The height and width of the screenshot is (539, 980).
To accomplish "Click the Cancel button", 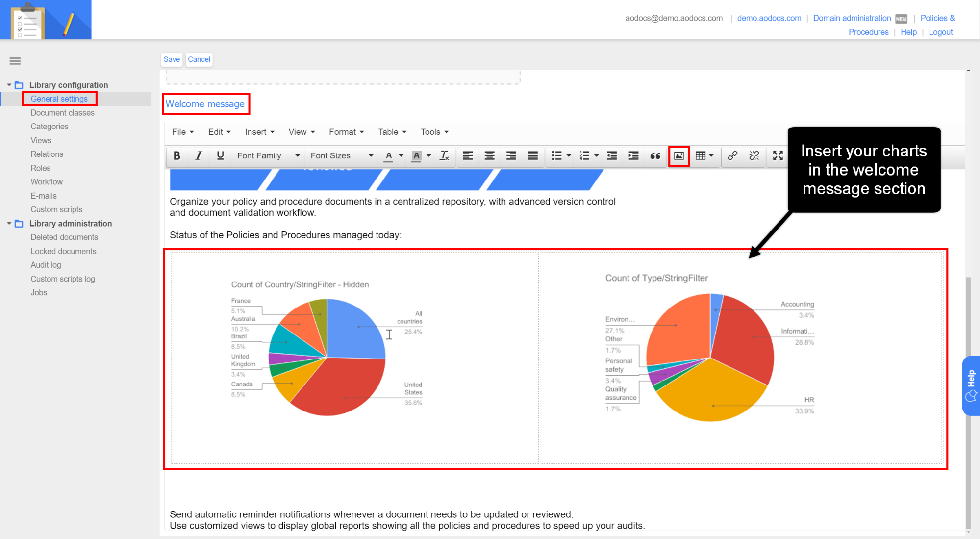I will point(199,59).
